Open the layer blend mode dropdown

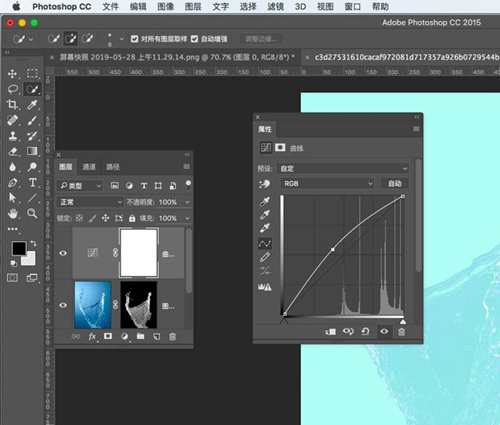click(90, 202)
